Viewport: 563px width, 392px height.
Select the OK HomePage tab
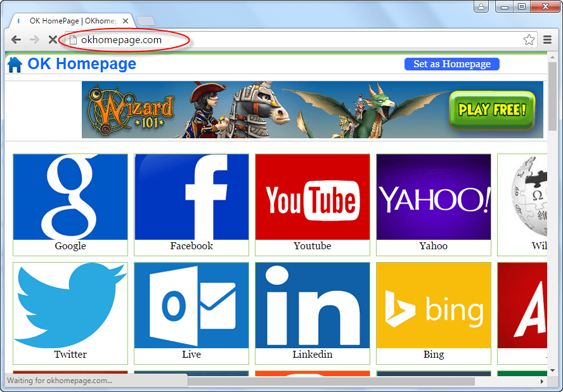tap(72, 21)
